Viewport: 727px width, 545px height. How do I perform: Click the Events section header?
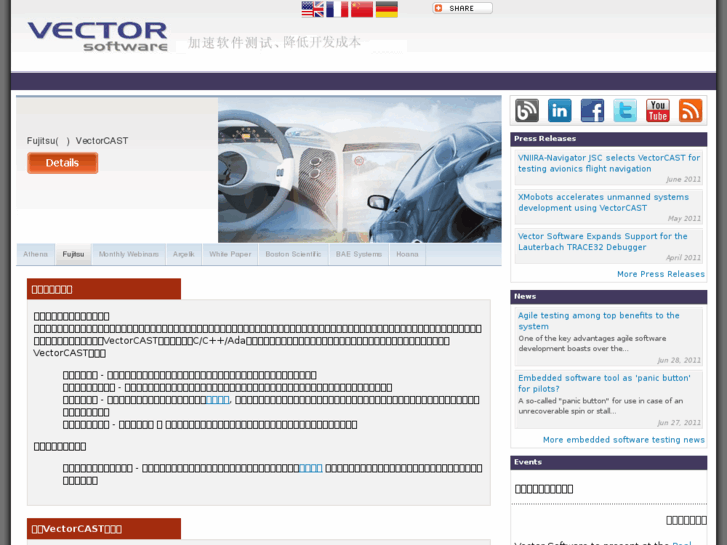click(x=609, y=462)
